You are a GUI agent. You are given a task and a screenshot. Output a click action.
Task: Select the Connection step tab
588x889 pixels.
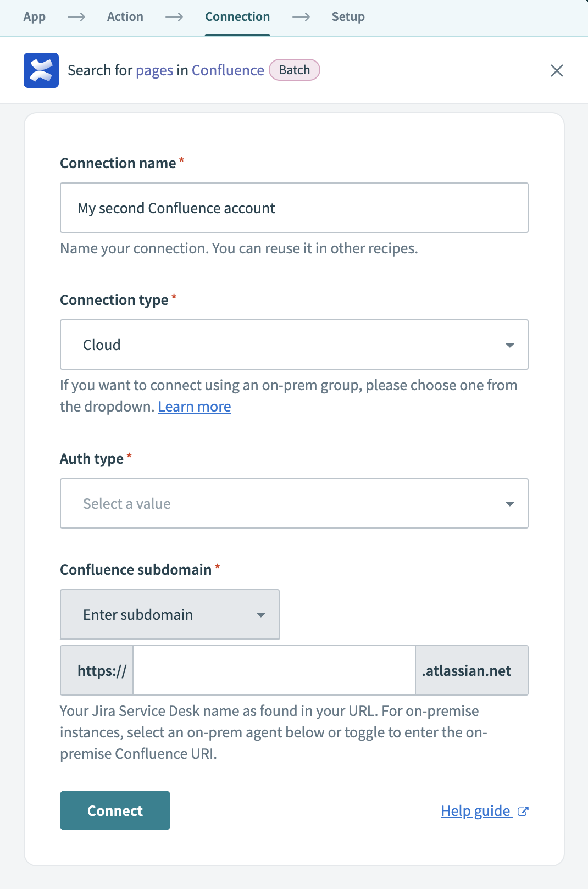click(x=237, y=17)
